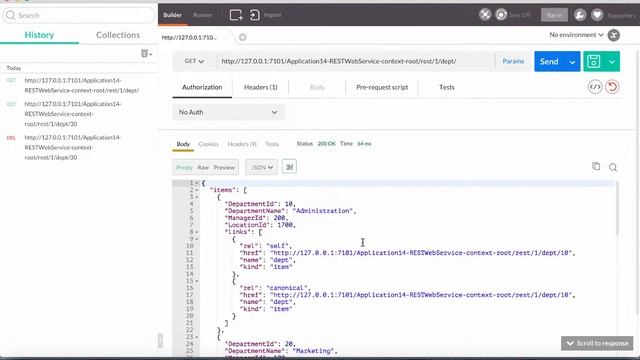
Task: Open the response Headers (9) tab
Action: pyautogui.click(x=242, y=144)
